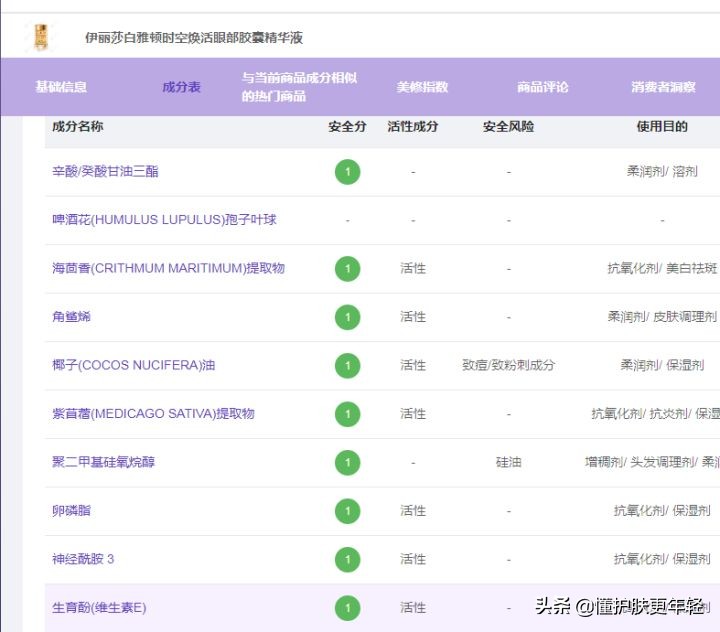This screenshot has width=720, height=632.
Task: Click the 使用目的 column header
Action: (662, 126)
